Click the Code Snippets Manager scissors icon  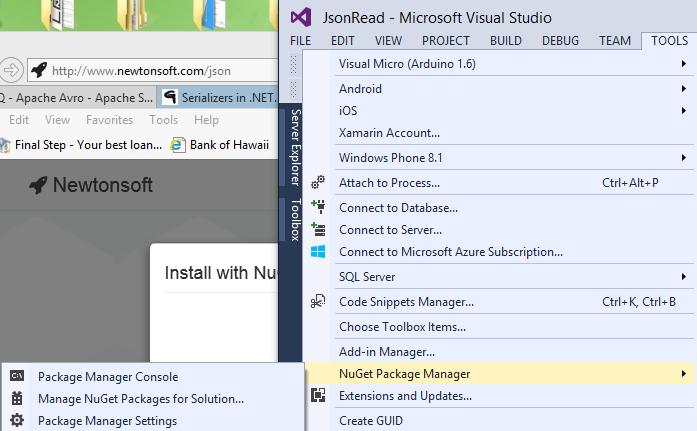318,301
